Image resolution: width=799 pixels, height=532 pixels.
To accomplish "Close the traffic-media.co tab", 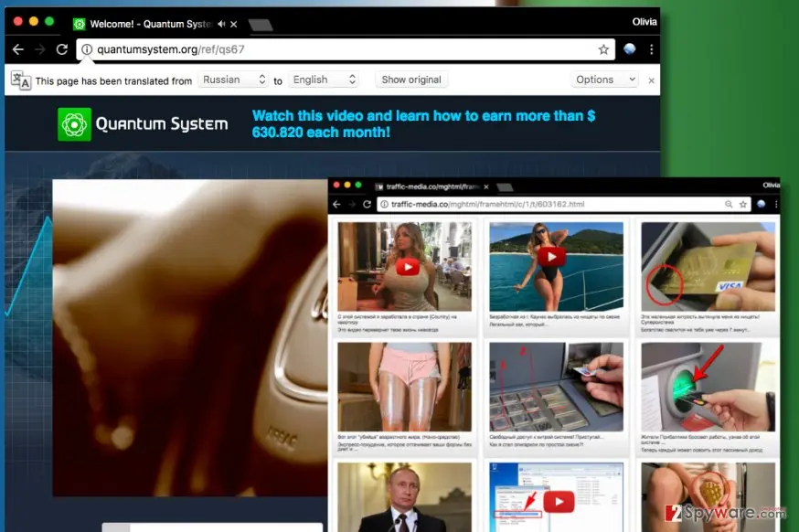I will tap(486, 187).
